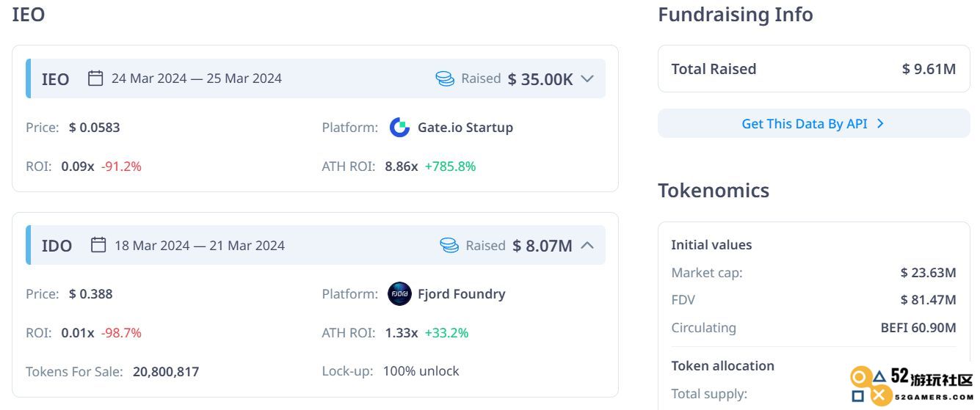Click the Tokenomics section heading
980x410 pixels.
(714, 191)
